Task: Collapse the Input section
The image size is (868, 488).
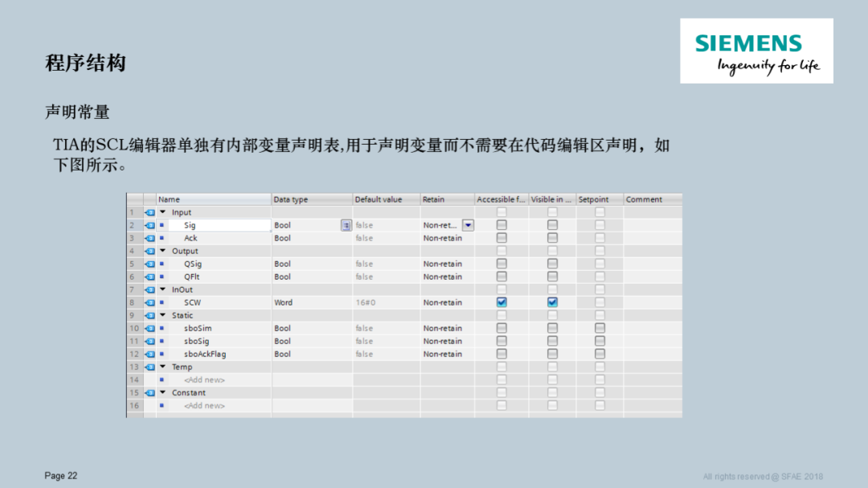Action: tap(163, 211)
